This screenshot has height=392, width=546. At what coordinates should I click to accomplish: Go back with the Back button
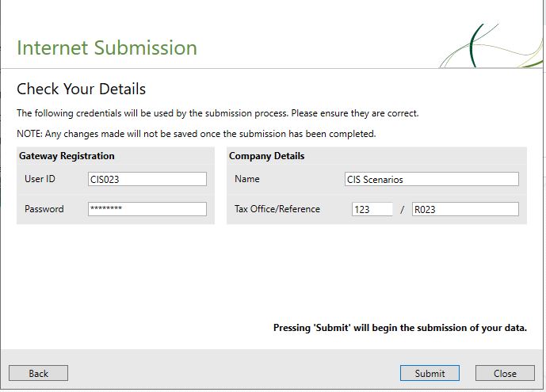(38, 373)
